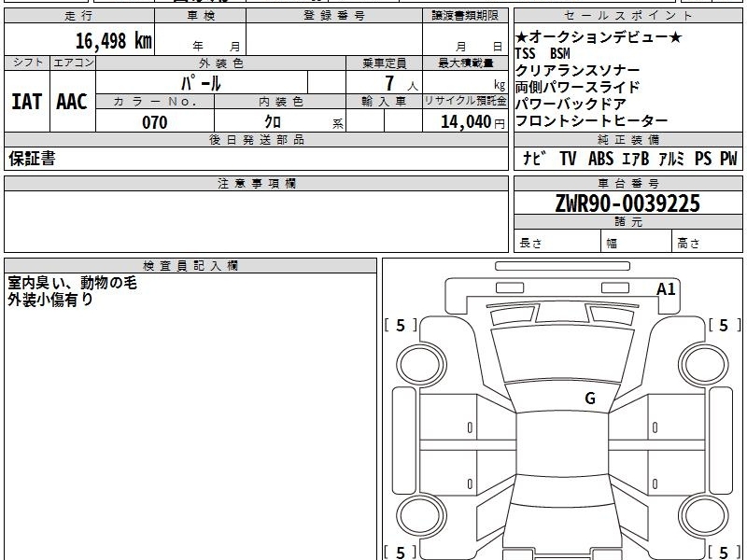Select the ナビ equipment item
747x560 pixels.
point(533,159)
